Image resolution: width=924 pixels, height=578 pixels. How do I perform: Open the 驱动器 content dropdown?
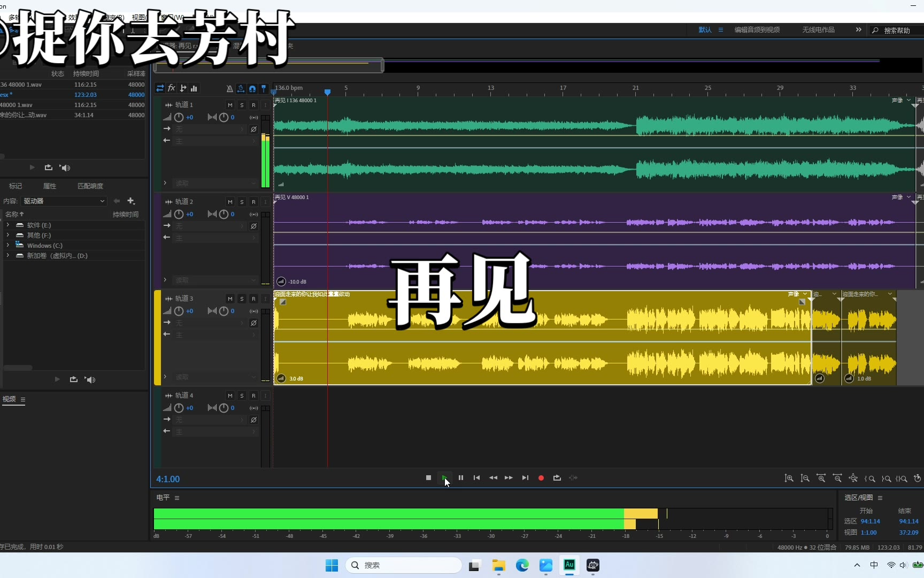64,201
